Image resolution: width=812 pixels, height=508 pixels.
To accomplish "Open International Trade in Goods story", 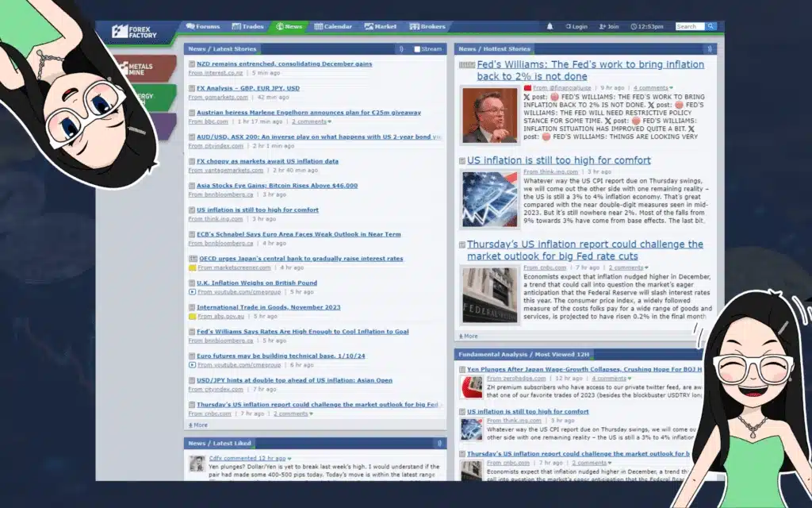I will click(268, 307).
